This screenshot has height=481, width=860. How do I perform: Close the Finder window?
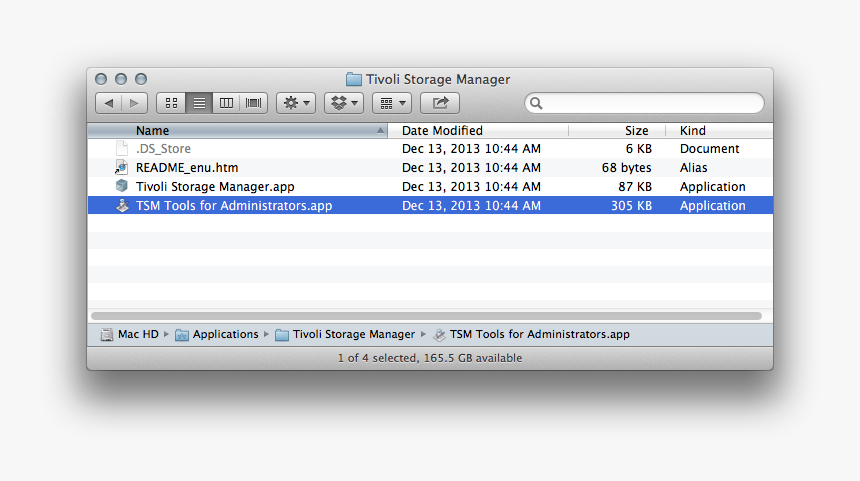pyautogui.click(x=101, y=79)
